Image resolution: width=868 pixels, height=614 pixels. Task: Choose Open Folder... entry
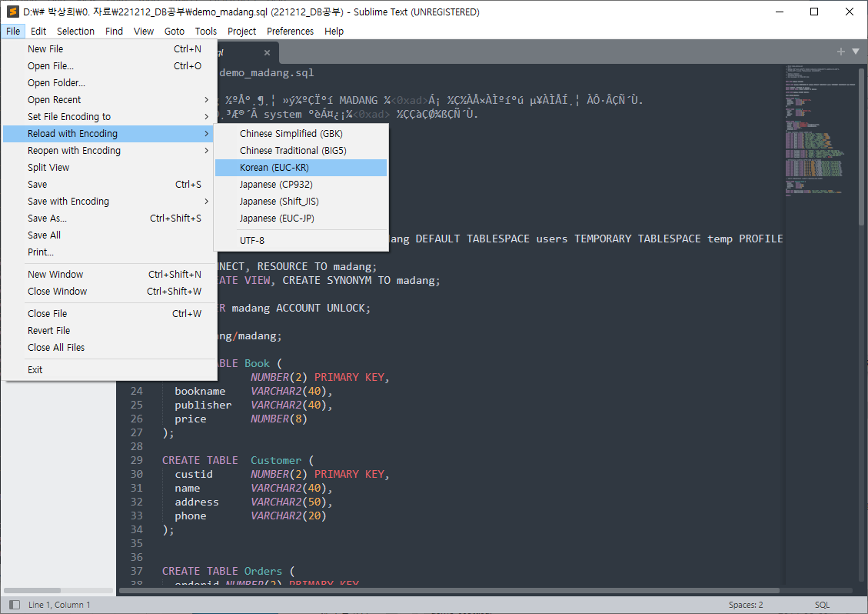click(108, 82)
